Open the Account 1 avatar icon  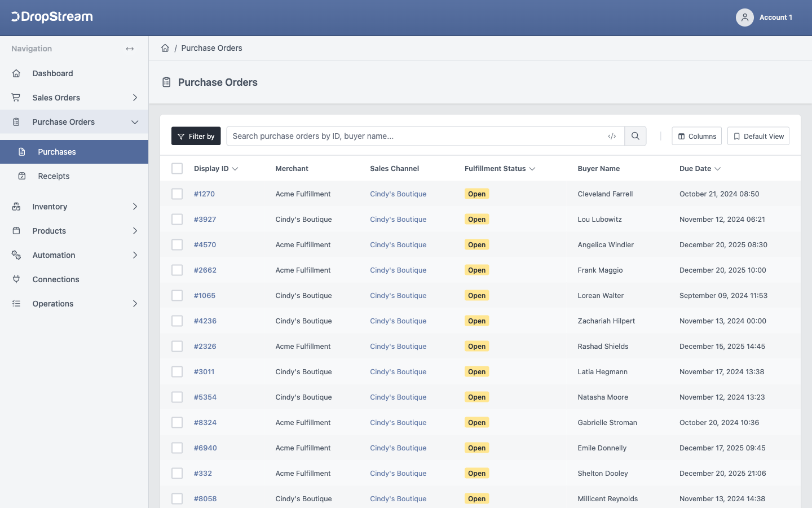pyautogui.click(x=744, y=17)
